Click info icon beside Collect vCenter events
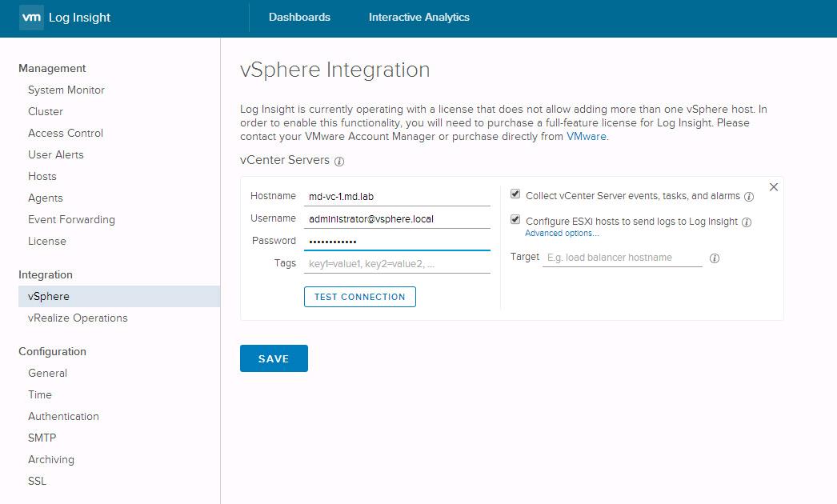837x504 pixels. pos(749,197)
